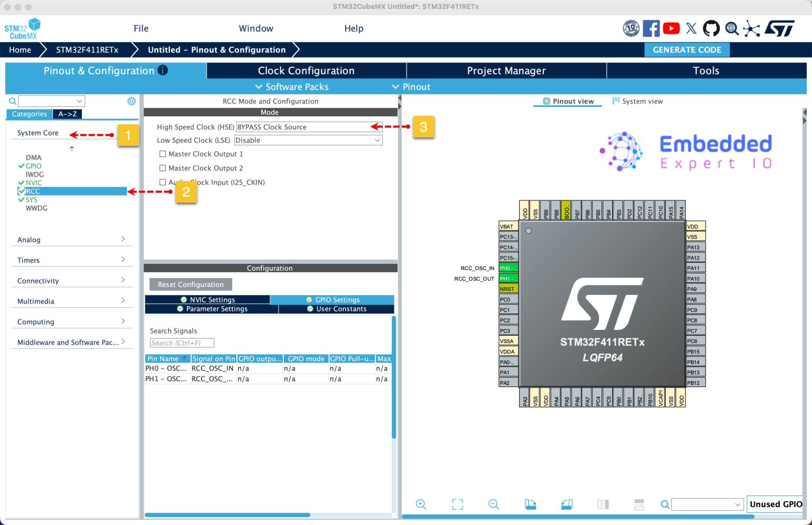Zoom in on the pinout view
This screenshot has height=525, width=812.
421,504
